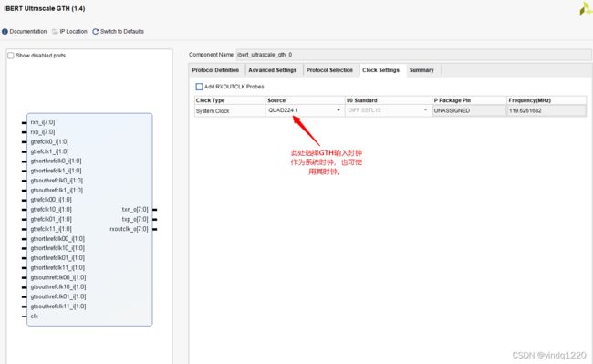
Task: Select port gtnorthrefclk01_i[1:0]
Action: [x=57, y=258]
